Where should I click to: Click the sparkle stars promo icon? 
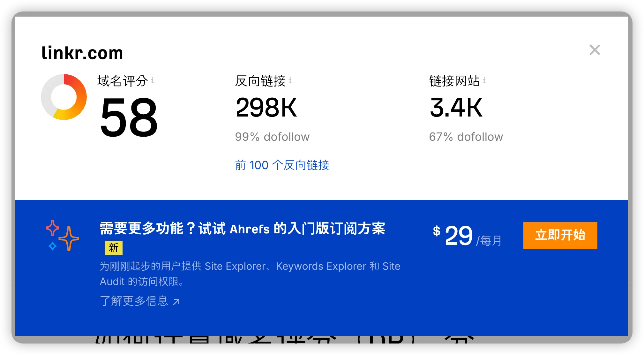click(62, 236)
